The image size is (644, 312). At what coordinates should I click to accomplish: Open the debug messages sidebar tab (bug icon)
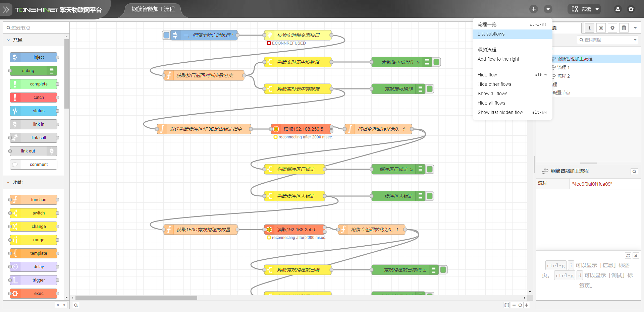tap(601, 28)
